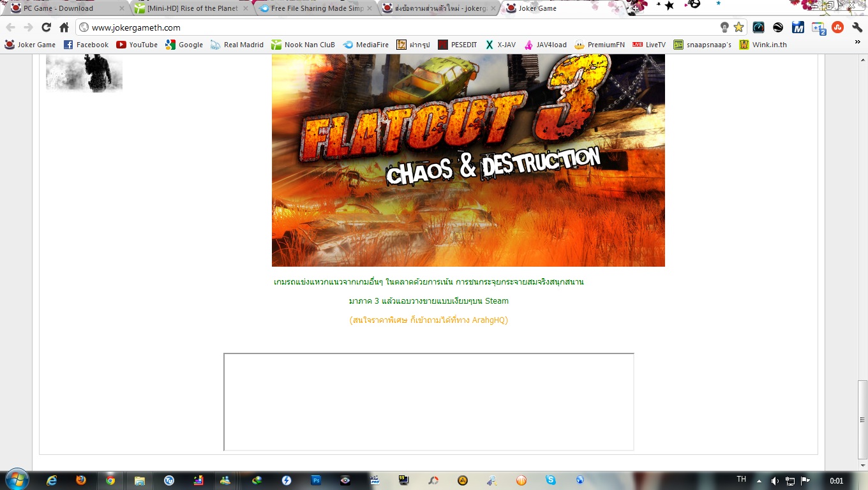Screen dimensions: 868x490
Task: Click the eye icon in the taskbar
Action: point(345,480)
